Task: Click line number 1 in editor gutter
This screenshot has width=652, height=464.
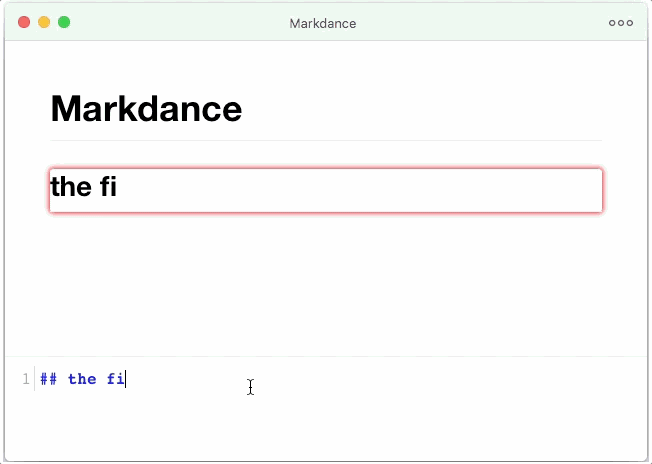Action: click(26, 379)
